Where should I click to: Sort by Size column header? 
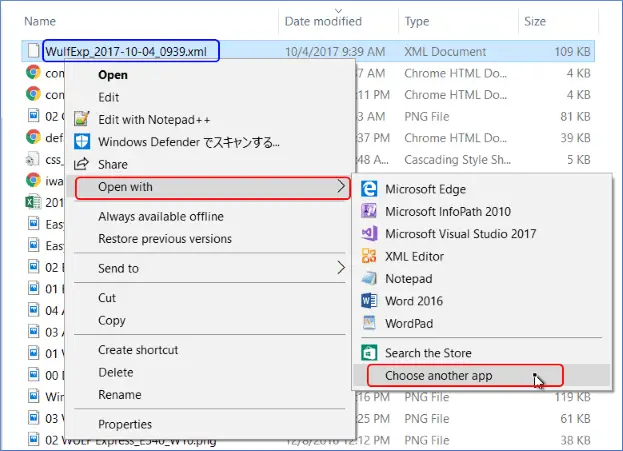click(x=535, y=21)
